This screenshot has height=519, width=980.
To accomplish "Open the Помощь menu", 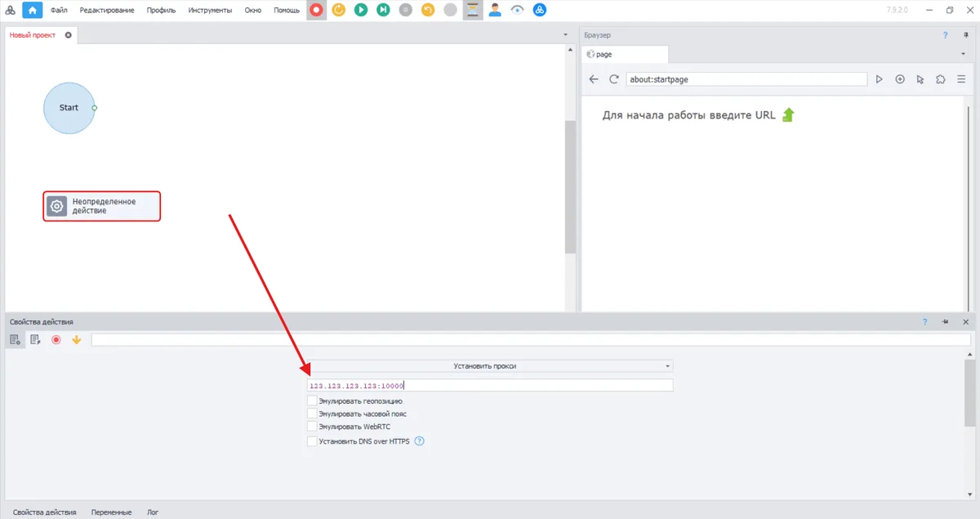I will click(x=287, y=11).
